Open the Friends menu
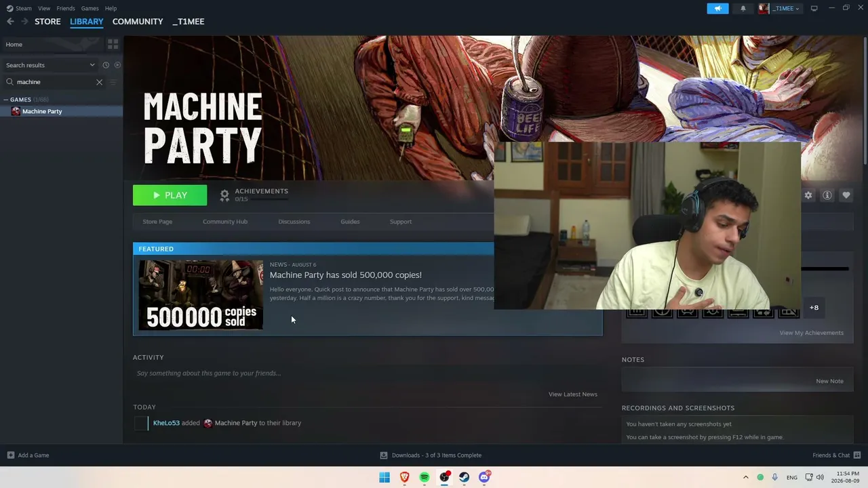Viewport: 868px width, 488px height. tap(66, 8)
